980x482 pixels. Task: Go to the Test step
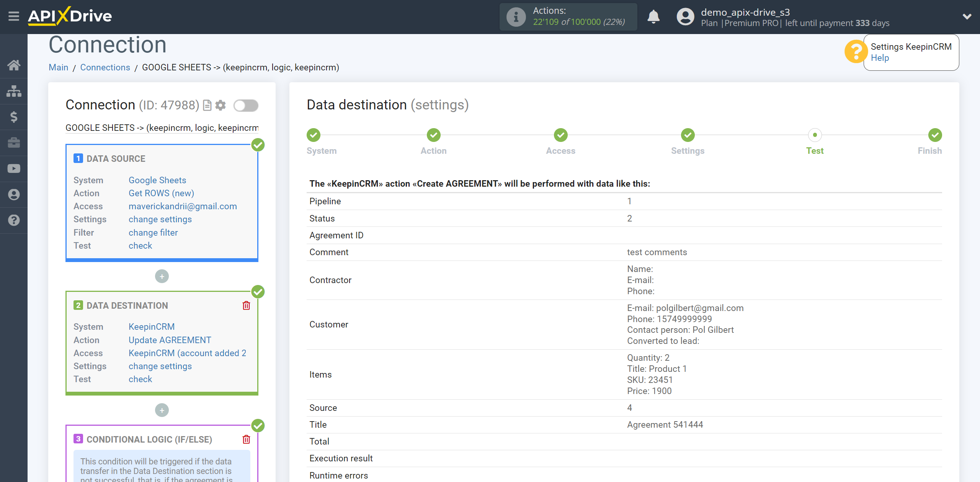tap(815, 135)
